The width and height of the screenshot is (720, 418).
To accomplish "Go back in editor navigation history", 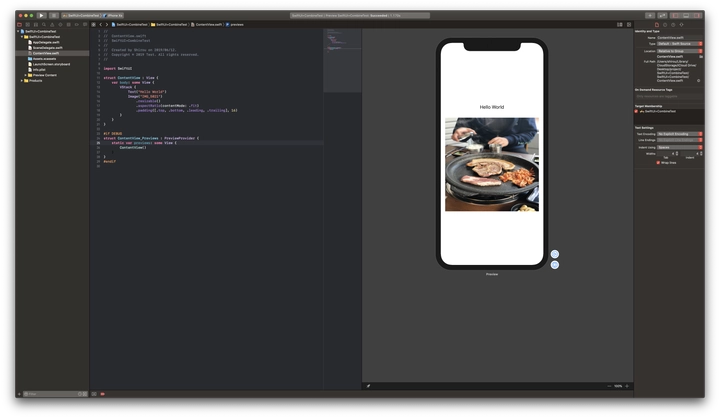I will coord(100,24).
